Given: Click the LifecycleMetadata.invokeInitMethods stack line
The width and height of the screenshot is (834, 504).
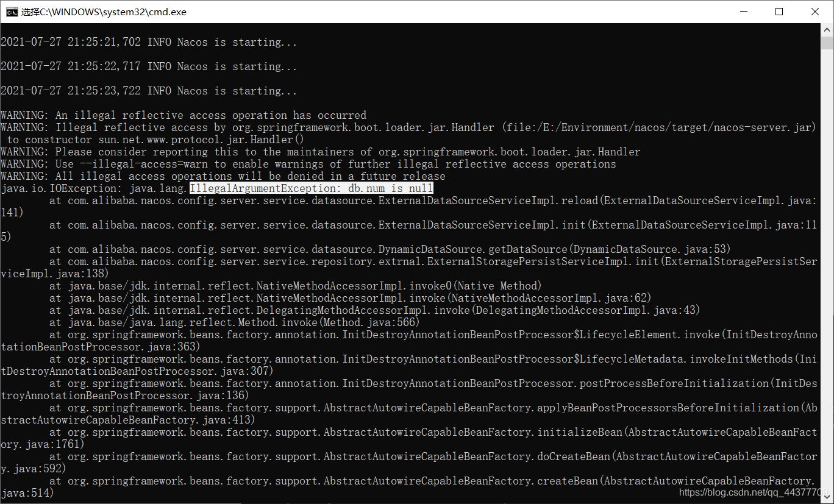Looking at the screenshot, I should click(408, 365).
